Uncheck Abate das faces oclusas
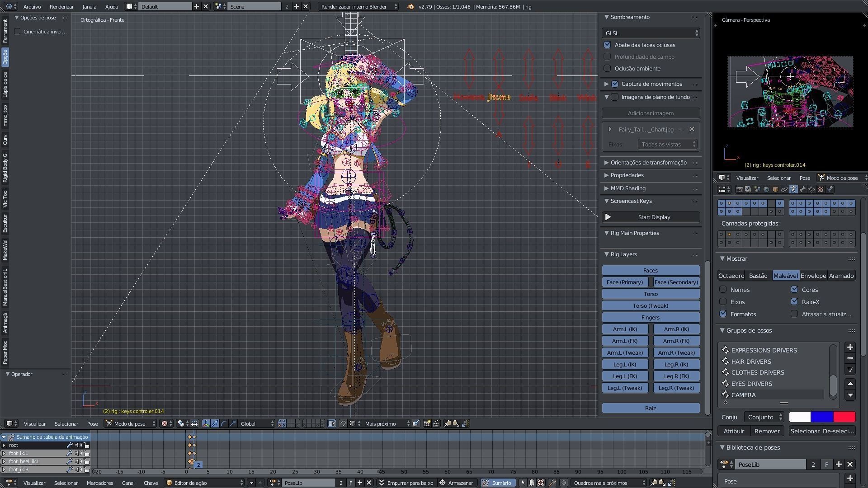Screen dimensions: 868x488 click(607, 45)
